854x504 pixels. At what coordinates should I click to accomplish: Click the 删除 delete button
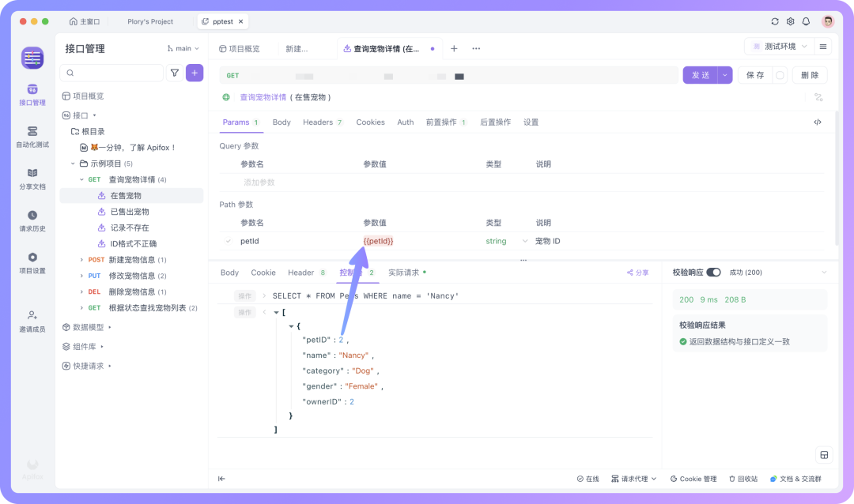coord(810,75)
